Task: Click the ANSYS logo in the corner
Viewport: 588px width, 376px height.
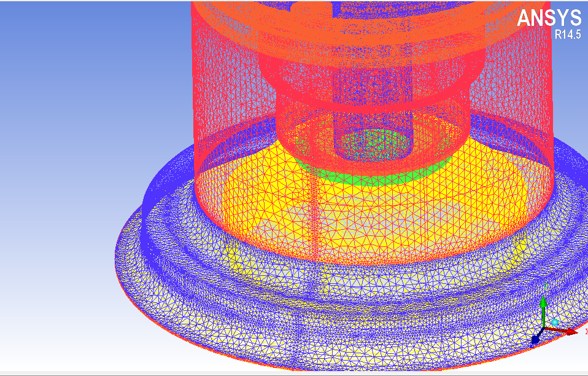Action: click(549, 18)
